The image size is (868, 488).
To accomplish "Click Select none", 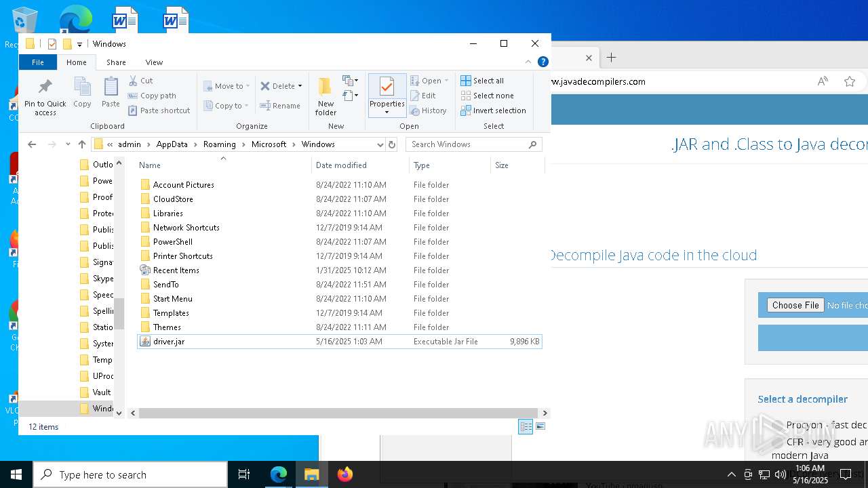I will click(487, 96).
